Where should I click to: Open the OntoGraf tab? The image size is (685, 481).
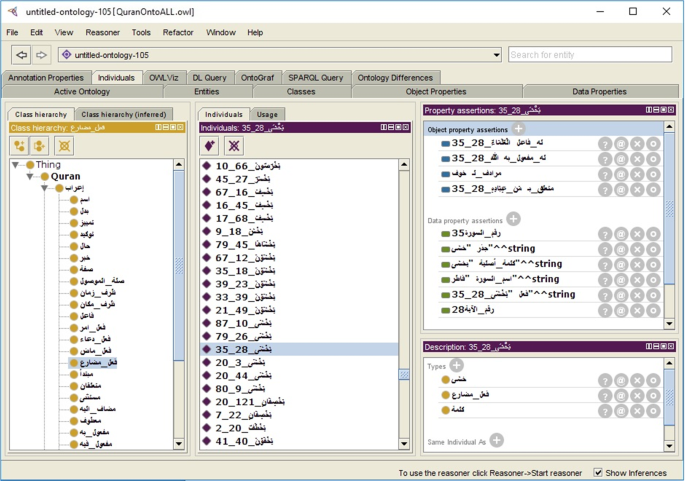[x=257, y=78]
